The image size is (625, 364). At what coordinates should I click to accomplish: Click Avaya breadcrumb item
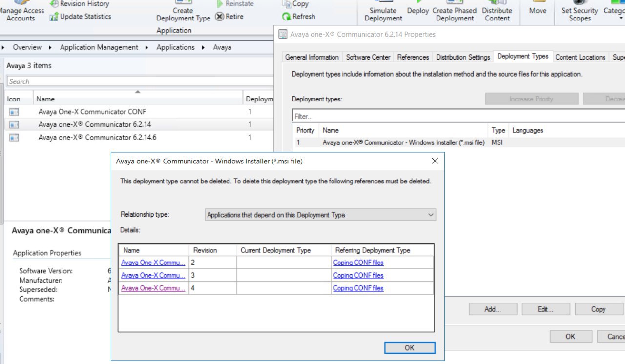click(x=222, y=47)
